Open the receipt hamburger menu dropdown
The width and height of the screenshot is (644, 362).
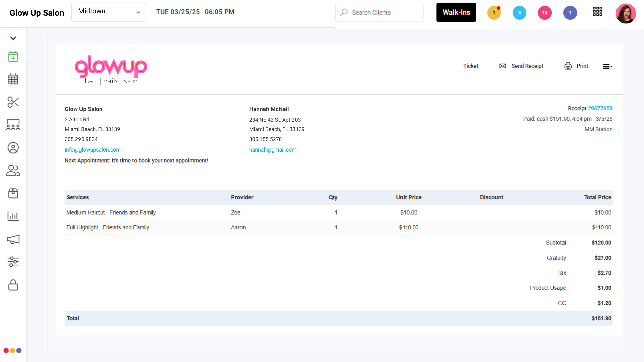tap(608, 66)
